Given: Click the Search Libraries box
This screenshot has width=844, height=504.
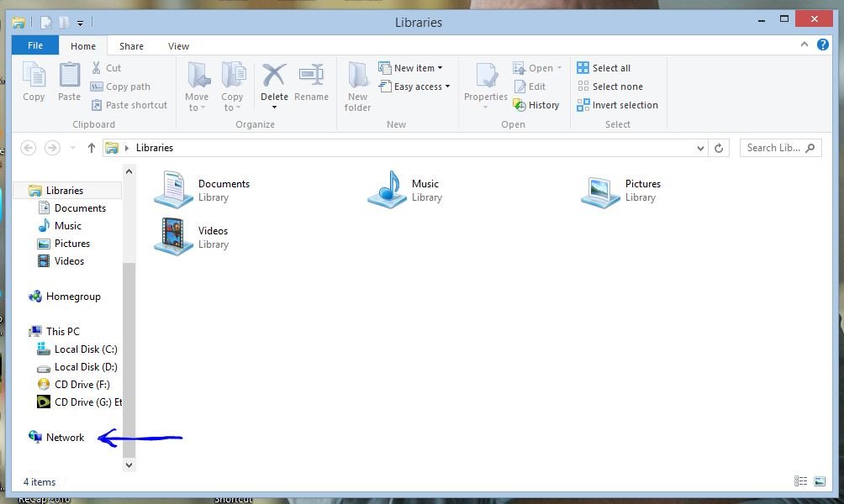Looking at the screenshot, I should point(780,148).
